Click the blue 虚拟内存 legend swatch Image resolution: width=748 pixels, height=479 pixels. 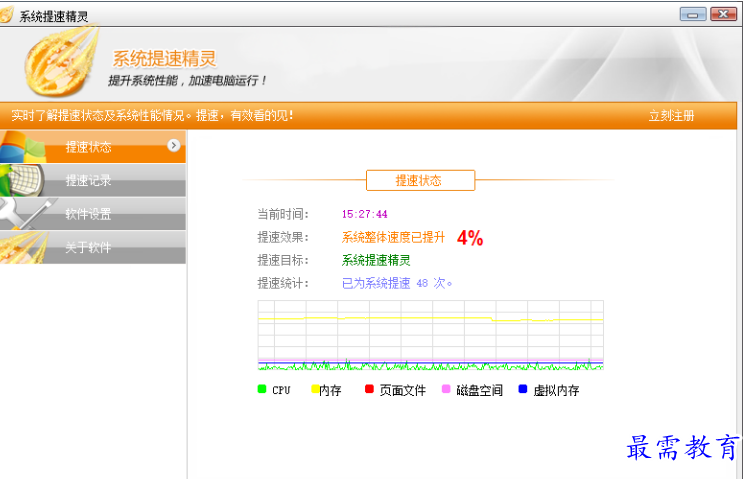click(x=523, y=389)
